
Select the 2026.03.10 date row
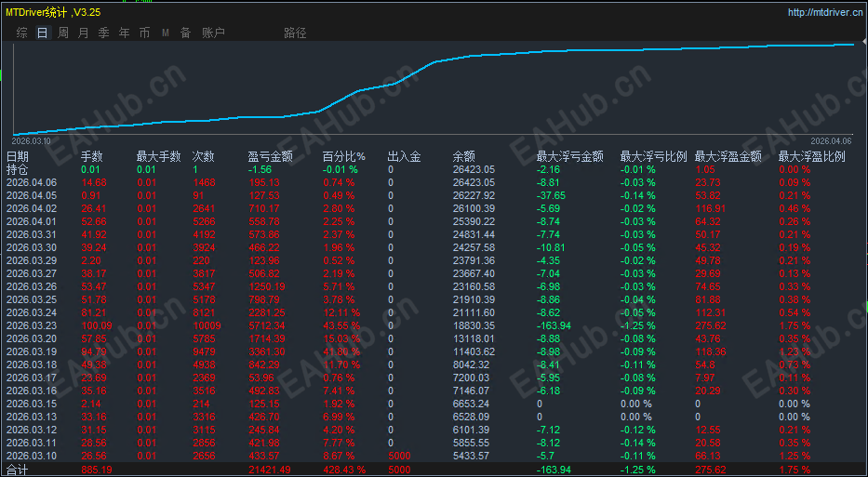tap(33, 456)
